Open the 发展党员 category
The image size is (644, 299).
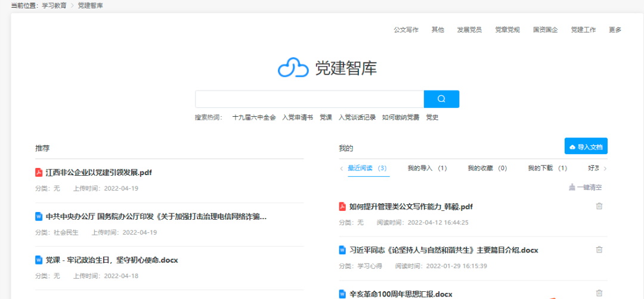coord(469,30)
